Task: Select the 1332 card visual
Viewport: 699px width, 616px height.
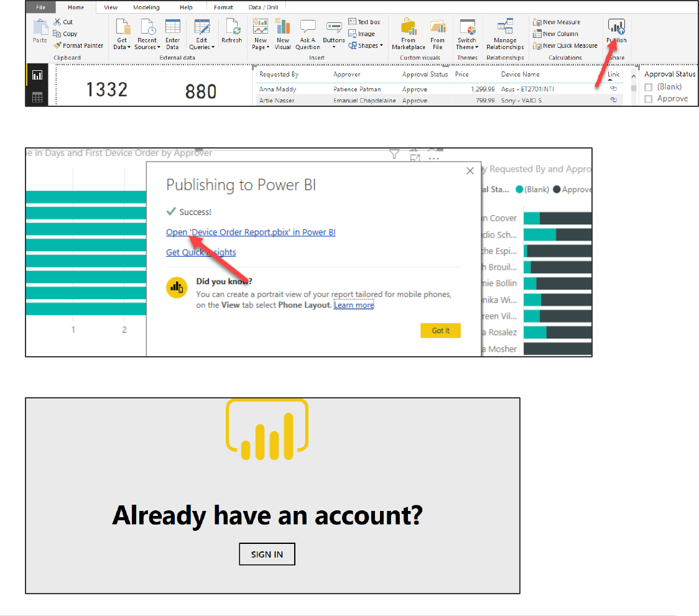Action: (106, 90)
